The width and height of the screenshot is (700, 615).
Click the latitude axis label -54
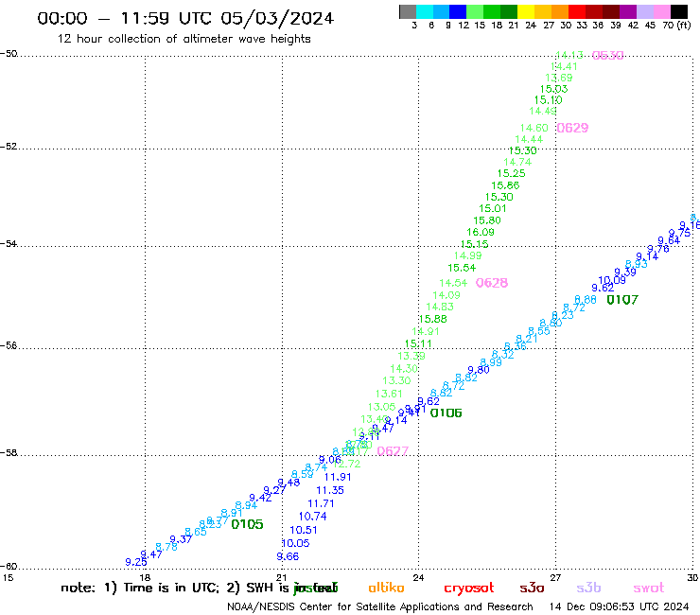(x=9, y=243)
